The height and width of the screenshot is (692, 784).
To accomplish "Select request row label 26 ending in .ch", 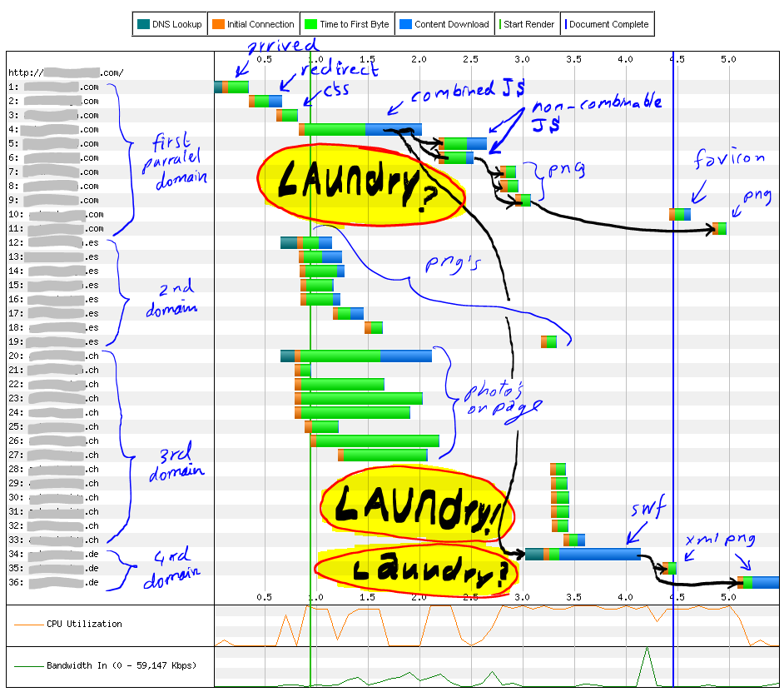I will (x=53, y=441).
